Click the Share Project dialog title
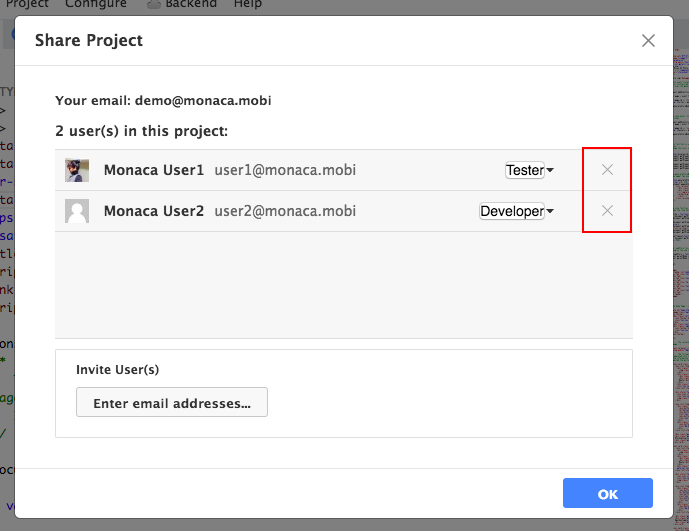This screenshot has width=689, height=531. [x=89, y=41]
